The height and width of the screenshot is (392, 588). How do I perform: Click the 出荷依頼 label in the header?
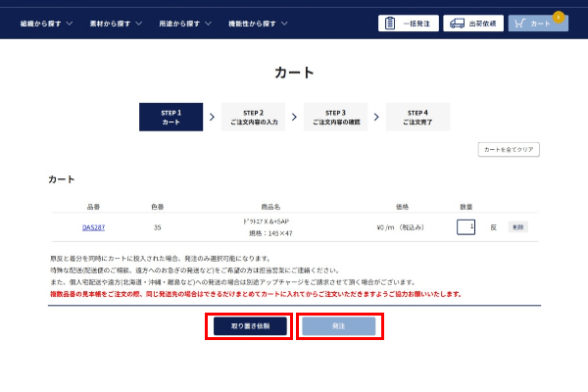click(484, 23)
